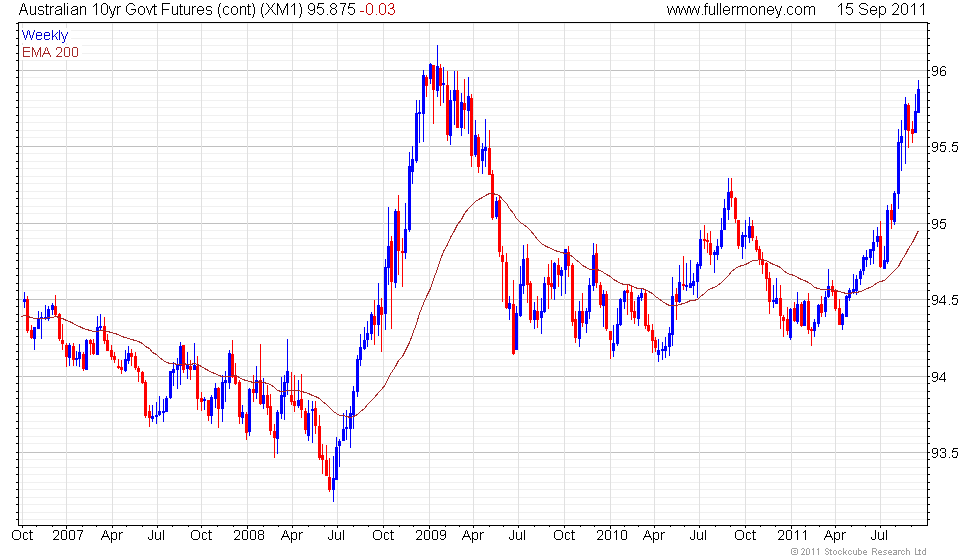Click the 96 price axis label
This screenshot has width=980, height=560.
939,71
